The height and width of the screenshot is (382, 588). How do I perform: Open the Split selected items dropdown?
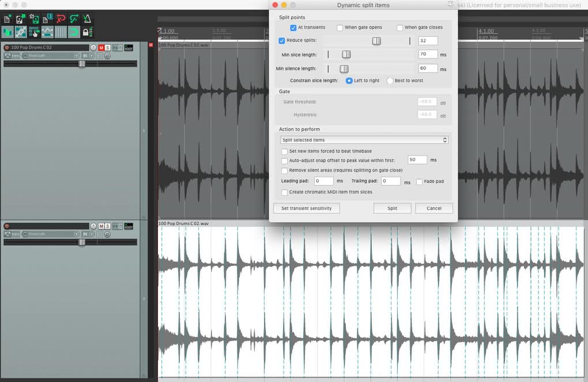[x=364, y=140]
